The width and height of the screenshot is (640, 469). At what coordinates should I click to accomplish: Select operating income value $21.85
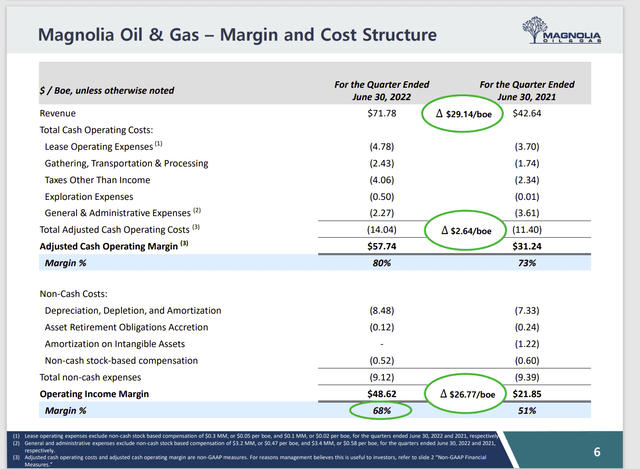pos(527,394)
